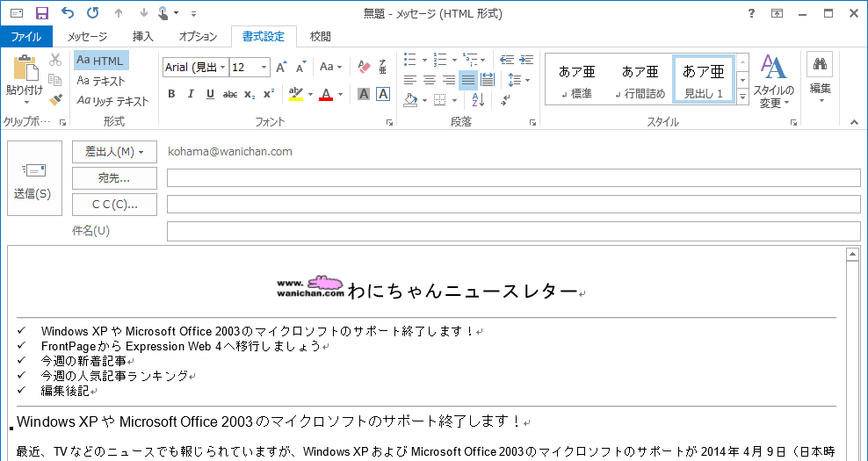Align text left
The height and width of the screenshot is (461, 868).
pyautogui.click(x=410, y=80)
